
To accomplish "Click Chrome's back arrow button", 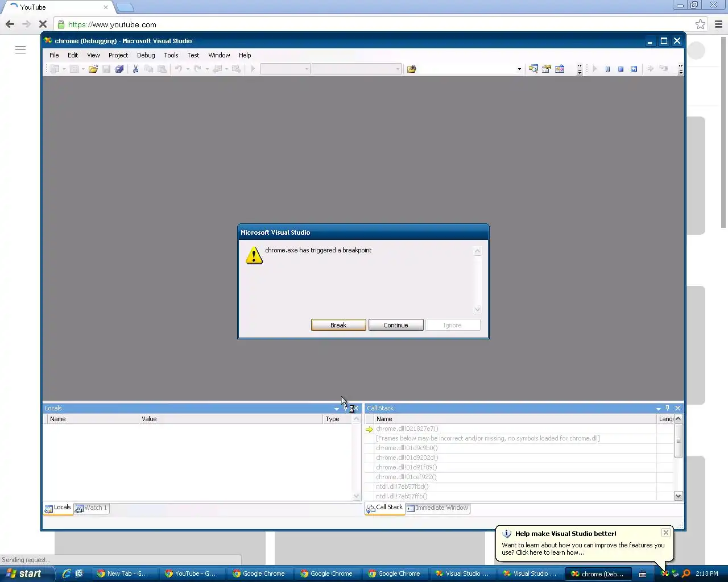I will point(10,24).
